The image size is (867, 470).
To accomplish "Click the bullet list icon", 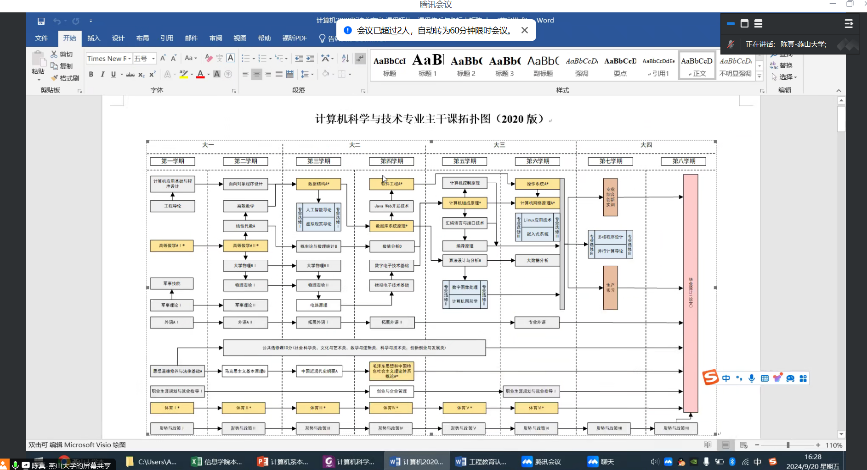I will click(246, 58).
